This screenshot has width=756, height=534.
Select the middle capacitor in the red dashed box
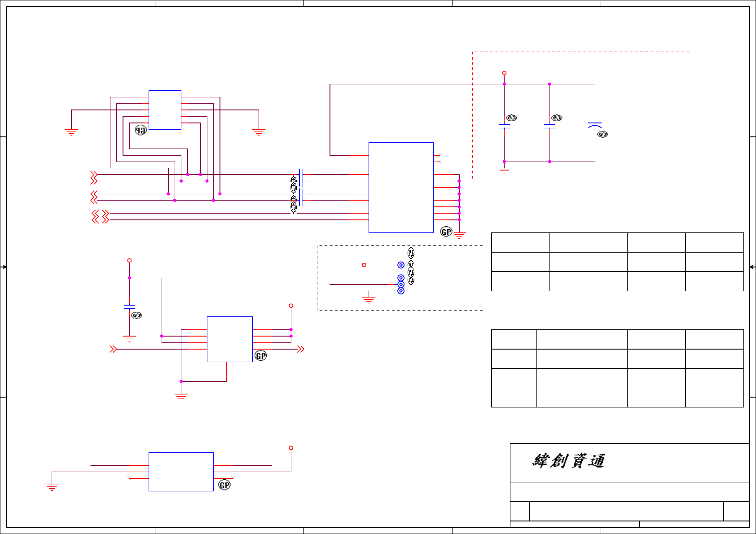(549, 126)
